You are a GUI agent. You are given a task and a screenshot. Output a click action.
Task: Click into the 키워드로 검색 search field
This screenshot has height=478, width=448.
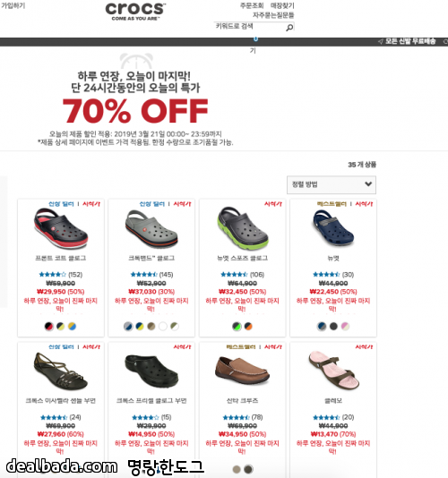coord(250,27)
